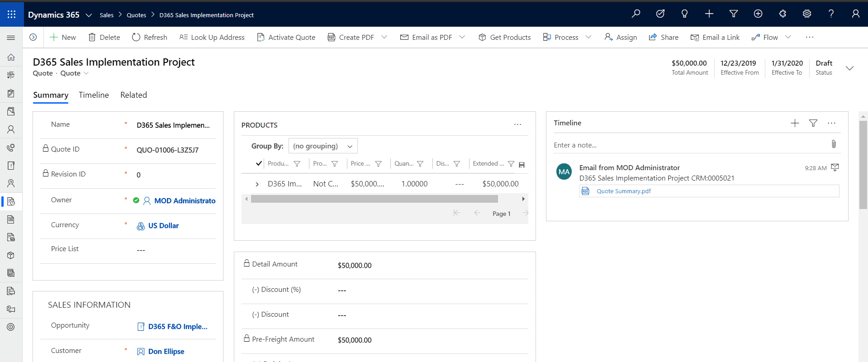Click Email a Link
The height and width of the screenshot is (362, 868).
coord(715,37)
